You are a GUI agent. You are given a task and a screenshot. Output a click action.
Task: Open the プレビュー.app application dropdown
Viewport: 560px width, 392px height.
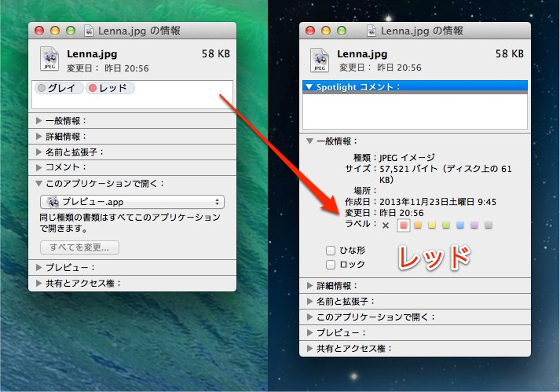coord(132,202)
